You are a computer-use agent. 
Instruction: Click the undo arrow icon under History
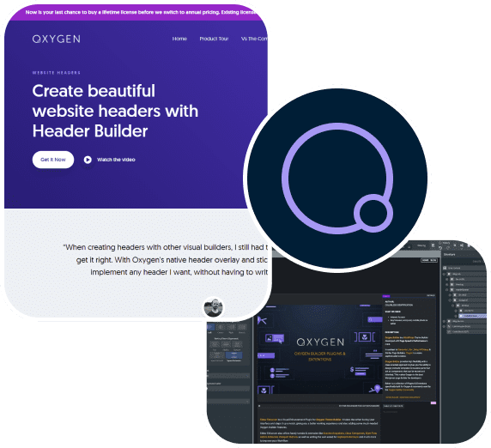(x=440, y=248)
